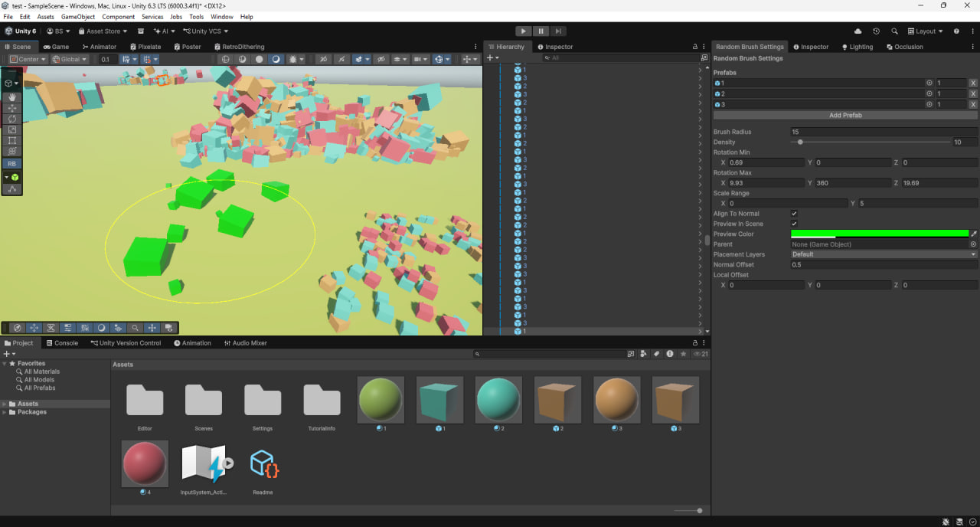Remove prefab 2 with its X button
This screenshot has height=527, width=980.
pyautogui.click(x=973, y=93)
